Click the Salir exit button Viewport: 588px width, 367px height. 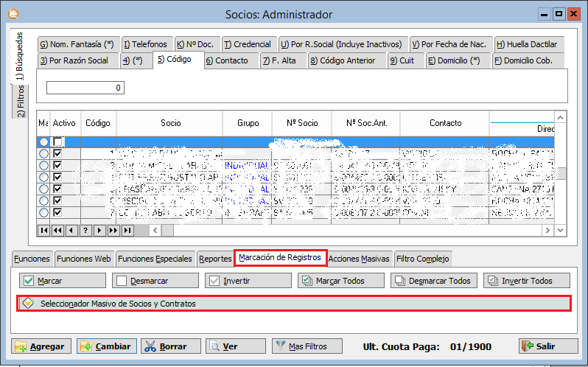pos(538,346)
